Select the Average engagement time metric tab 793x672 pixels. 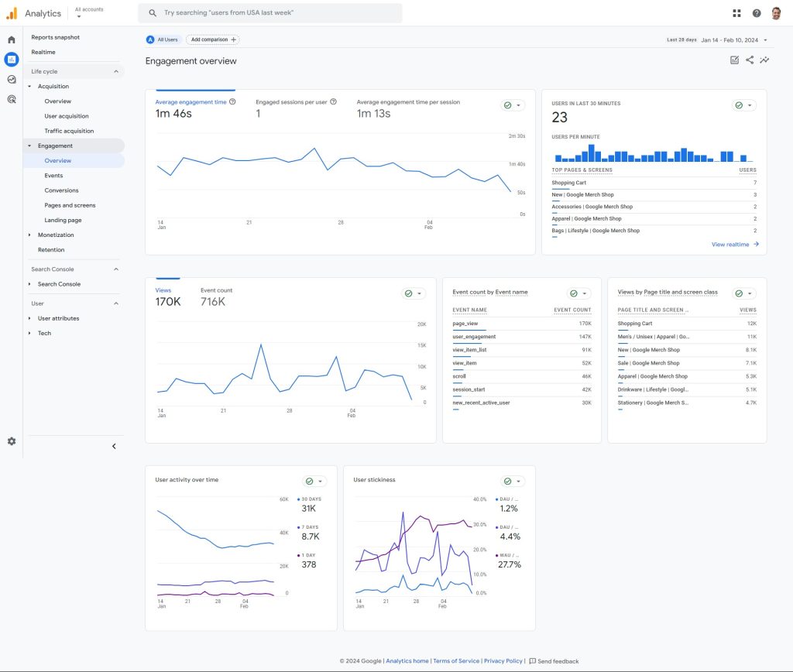[195, 108]
